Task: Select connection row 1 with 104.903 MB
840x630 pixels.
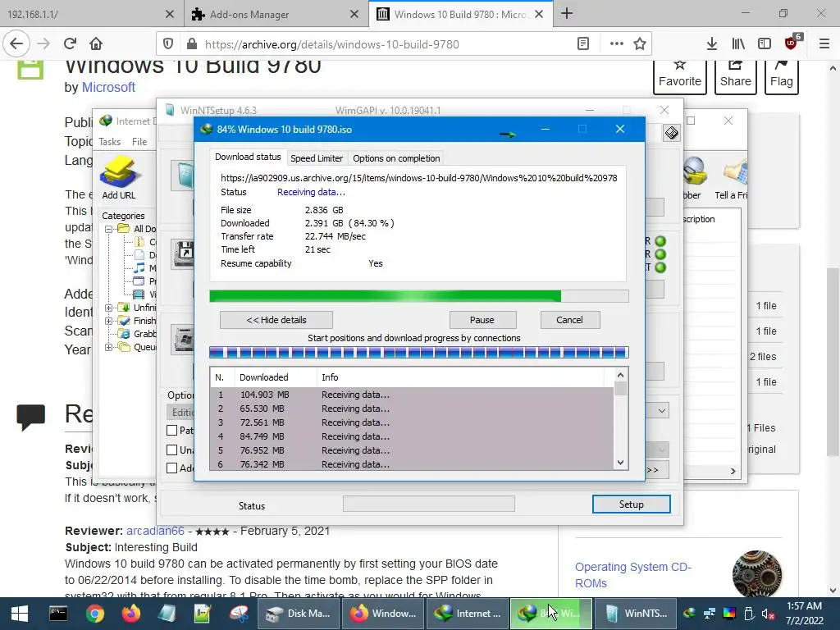Action: coord(412,395)
